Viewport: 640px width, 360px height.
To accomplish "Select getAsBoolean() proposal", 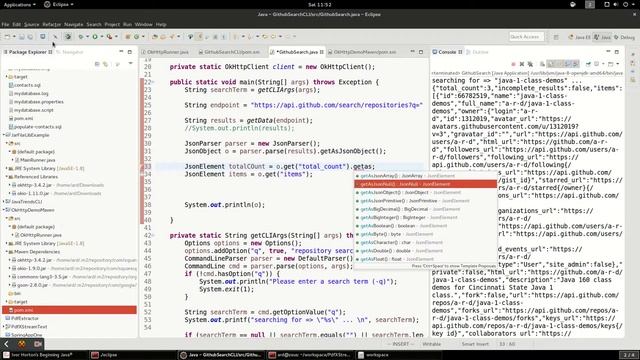I will [x=425, y=226].
